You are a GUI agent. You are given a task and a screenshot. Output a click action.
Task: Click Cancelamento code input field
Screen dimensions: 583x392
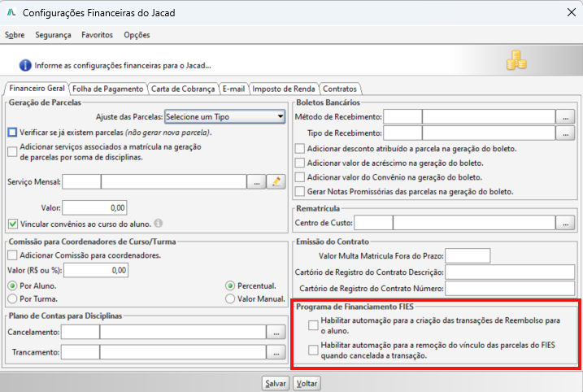pyautogui.click(x=80, y=332)
